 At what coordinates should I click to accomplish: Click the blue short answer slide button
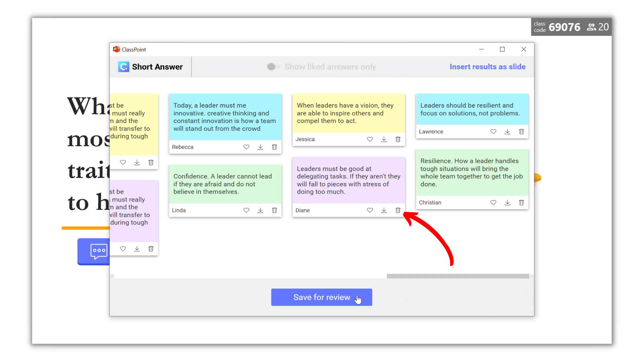pyautogui.click(x=94, y=251)
